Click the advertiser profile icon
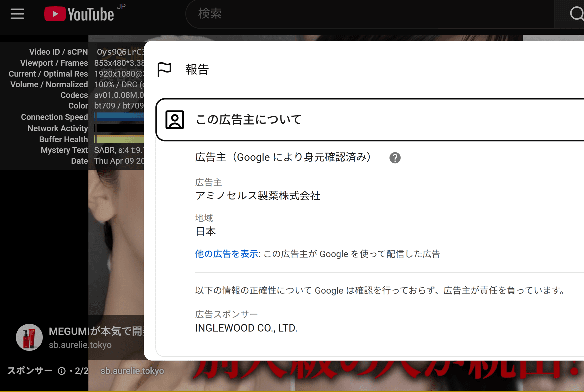The width and height of the screenshot is (584, 392). tap(175, 120)
